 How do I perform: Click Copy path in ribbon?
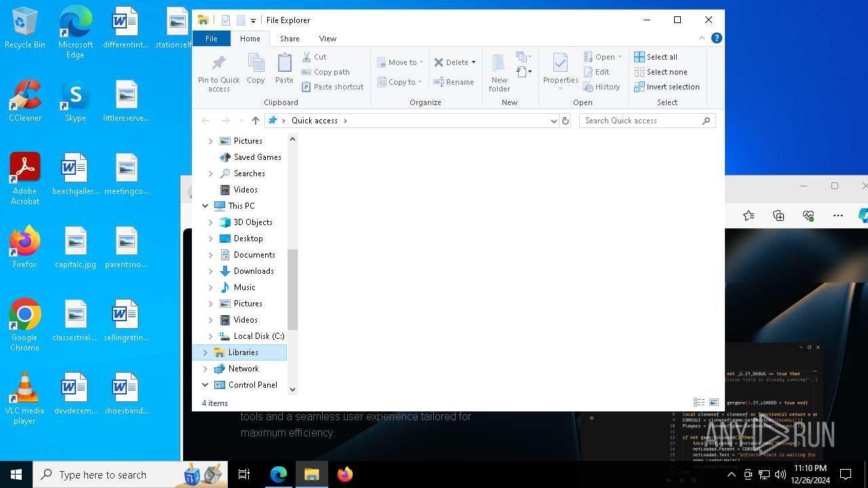tap(326, 72)
